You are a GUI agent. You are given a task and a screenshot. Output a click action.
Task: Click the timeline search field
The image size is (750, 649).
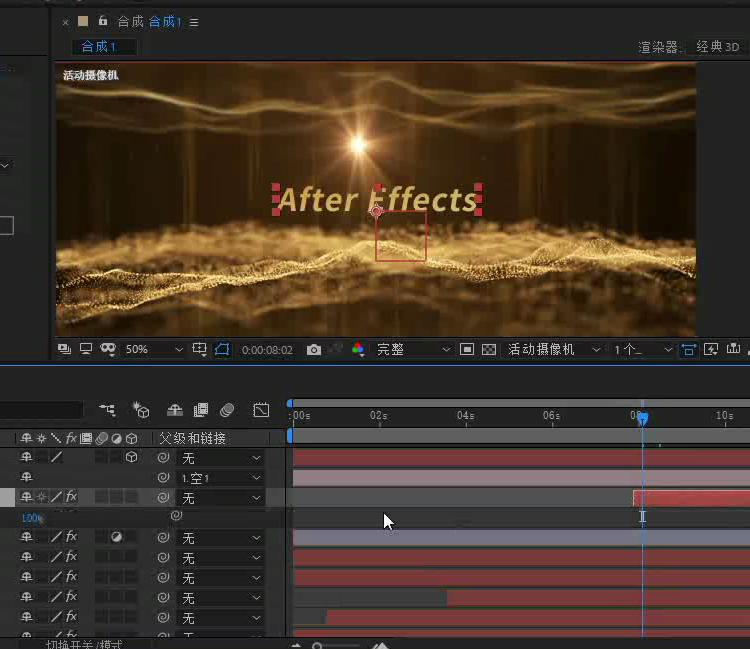click(x=41, y=410)
